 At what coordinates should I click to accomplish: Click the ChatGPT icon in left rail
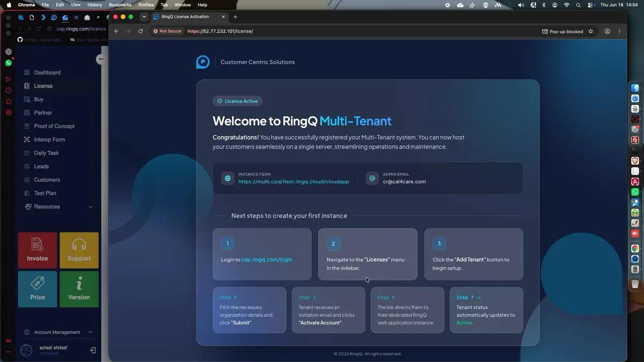point(9,52)
